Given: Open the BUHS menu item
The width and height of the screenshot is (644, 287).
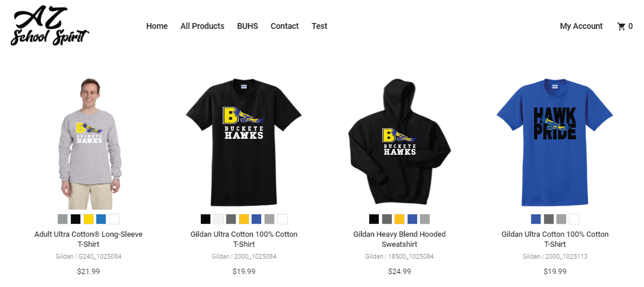Looking at the screenshot, I should click(x=247, y=26).
